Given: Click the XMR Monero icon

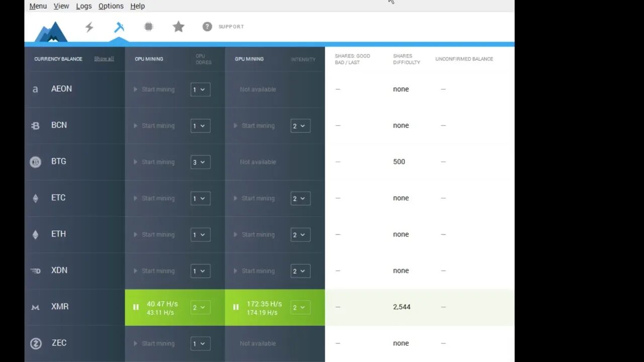Looking at the screenshot, I should [x=35, y=307].
